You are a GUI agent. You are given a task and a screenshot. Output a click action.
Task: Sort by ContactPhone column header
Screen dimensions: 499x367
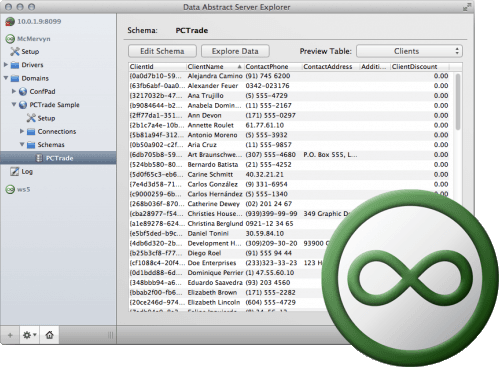pos(273,67)
